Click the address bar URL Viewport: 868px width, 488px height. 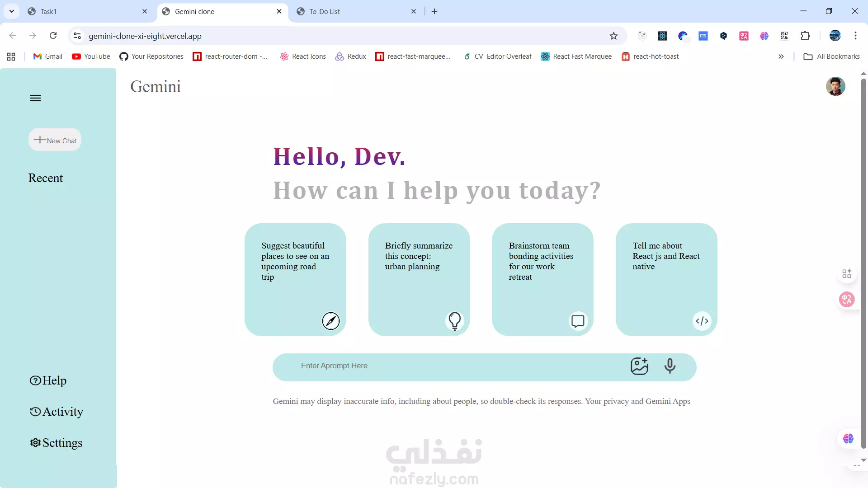pyautogui.click(x=145, y=36)
